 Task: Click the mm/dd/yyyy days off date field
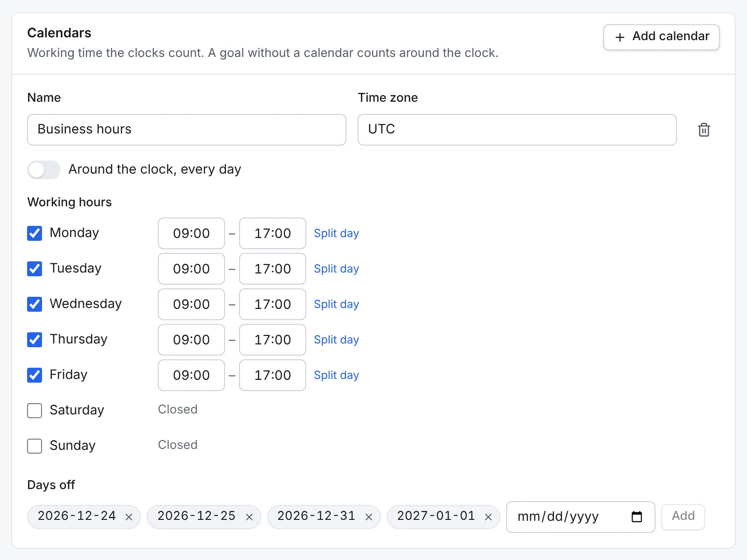pos(581,517)
